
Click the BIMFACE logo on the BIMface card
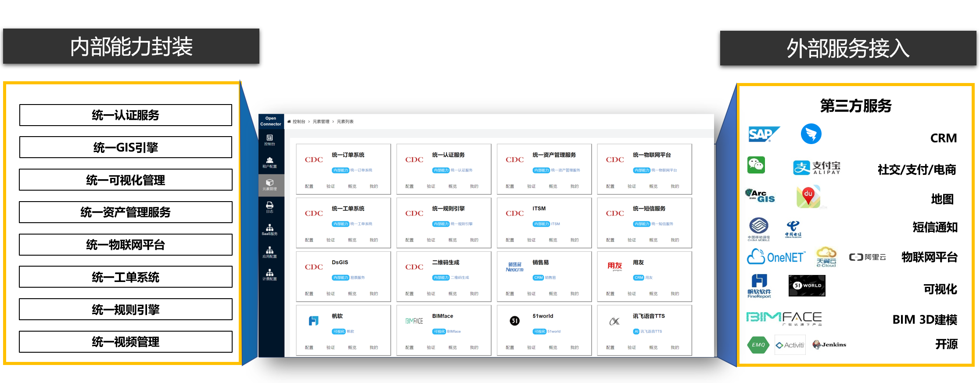click(x=414, y=321)
